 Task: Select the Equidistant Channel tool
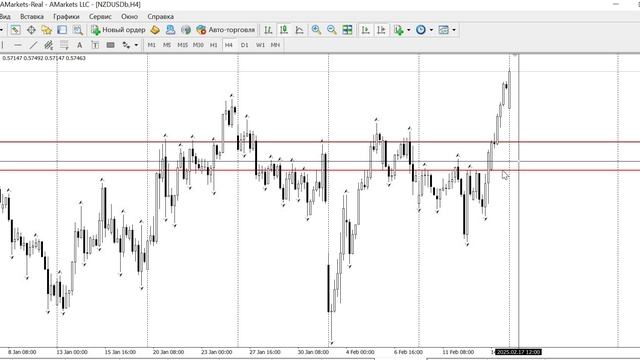pos(49,45)
